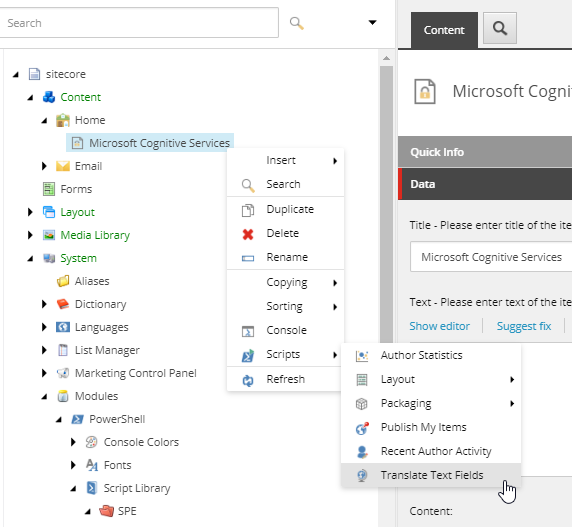Select Author Statistics script
572x527 pixels.
click(431, 355)
